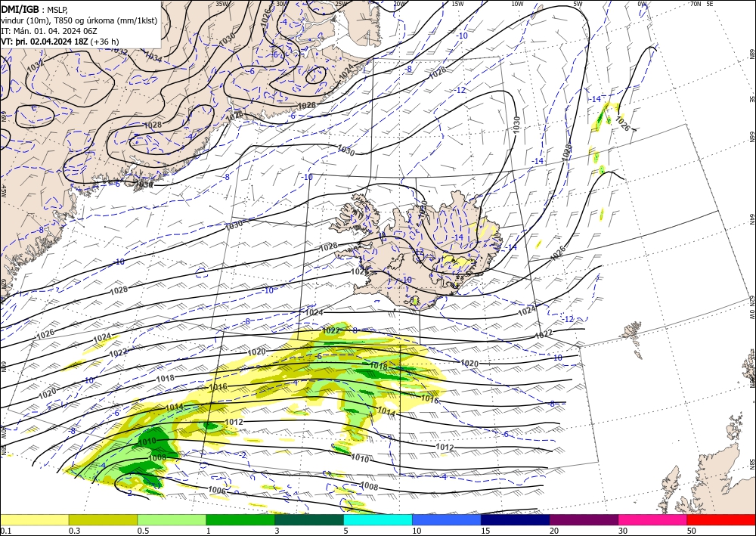Click the '20W' longitude label

coord(399,4)
